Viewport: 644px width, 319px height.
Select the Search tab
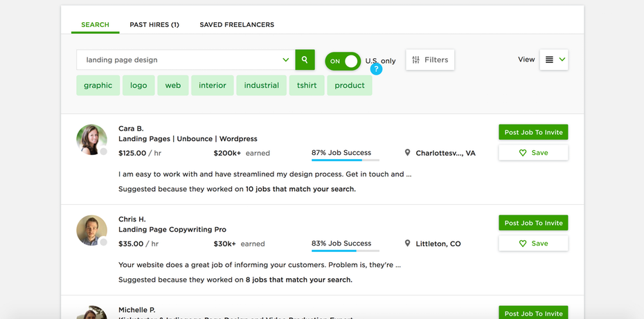coord(95,25)
